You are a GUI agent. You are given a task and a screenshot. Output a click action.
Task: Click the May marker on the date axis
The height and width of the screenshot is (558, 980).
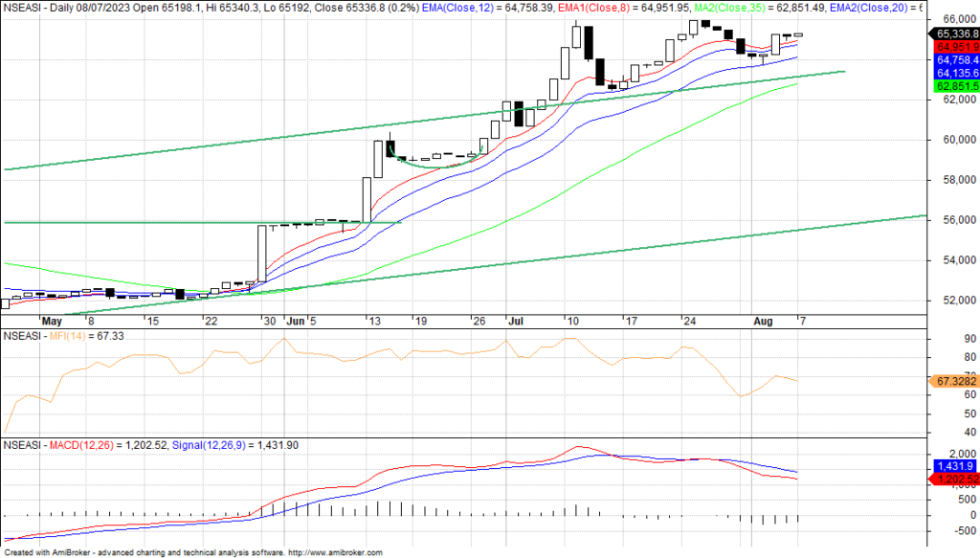point(54,320)
